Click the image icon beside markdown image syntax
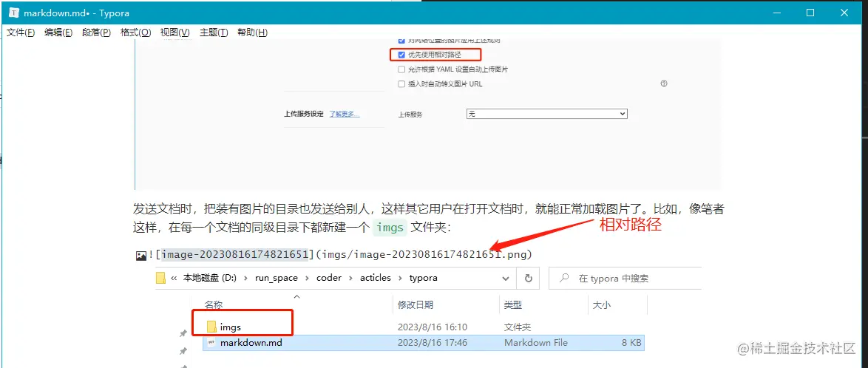868x368 pixels. (141, 255)
